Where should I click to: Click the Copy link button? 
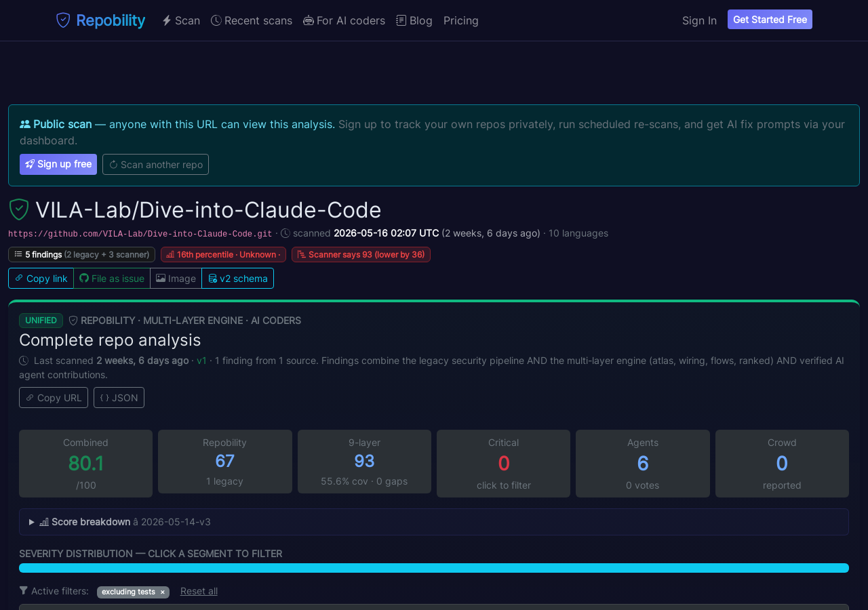point(41,278)
